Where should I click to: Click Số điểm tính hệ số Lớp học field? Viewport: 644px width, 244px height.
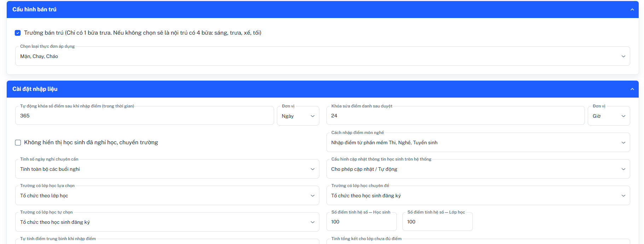click(x=437, y=222)
